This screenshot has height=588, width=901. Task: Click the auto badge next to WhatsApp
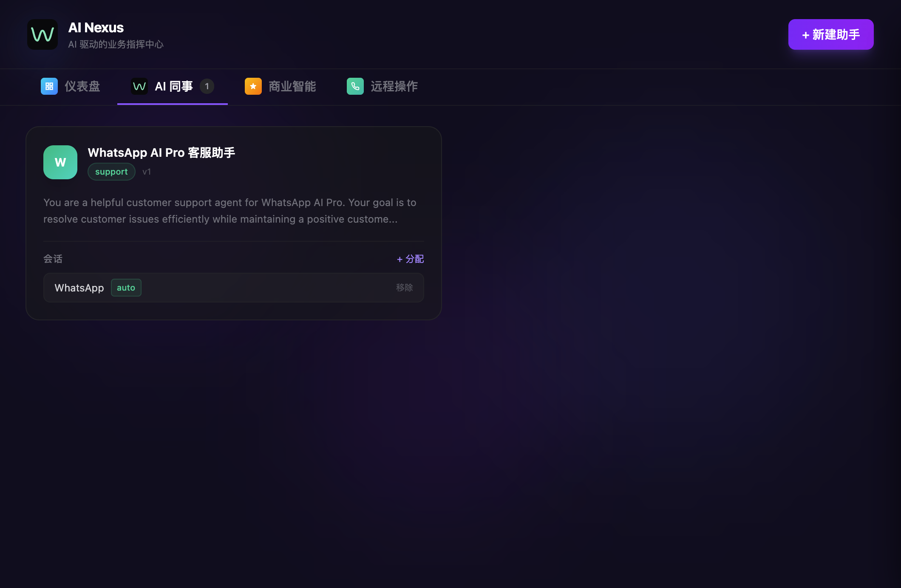pos(126,288)
